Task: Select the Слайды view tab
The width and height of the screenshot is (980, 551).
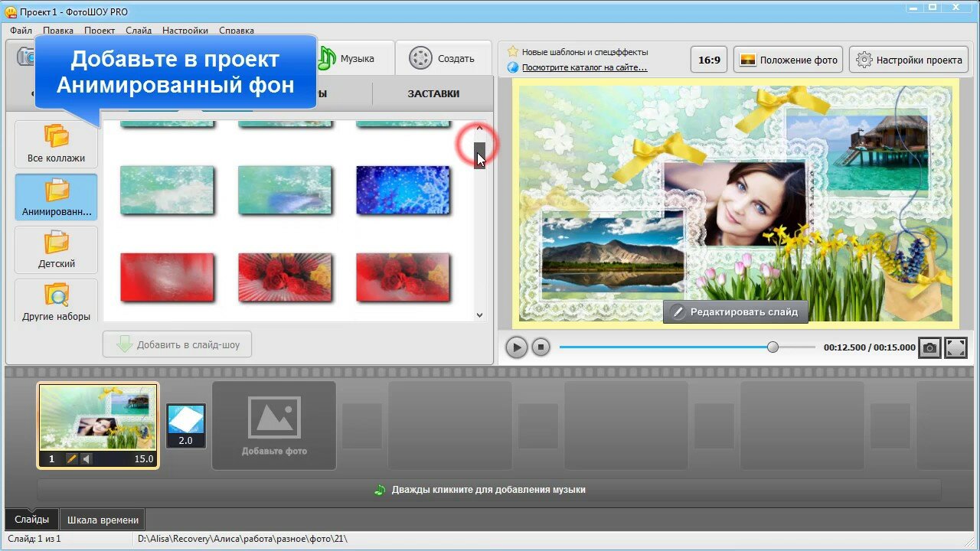Action: click(32, 520)
